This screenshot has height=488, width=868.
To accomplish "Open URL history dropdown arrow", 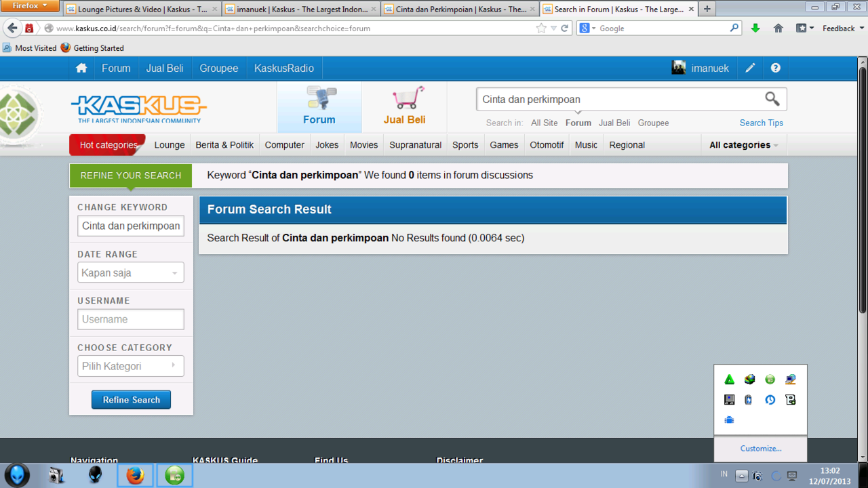I will [553, 28].
